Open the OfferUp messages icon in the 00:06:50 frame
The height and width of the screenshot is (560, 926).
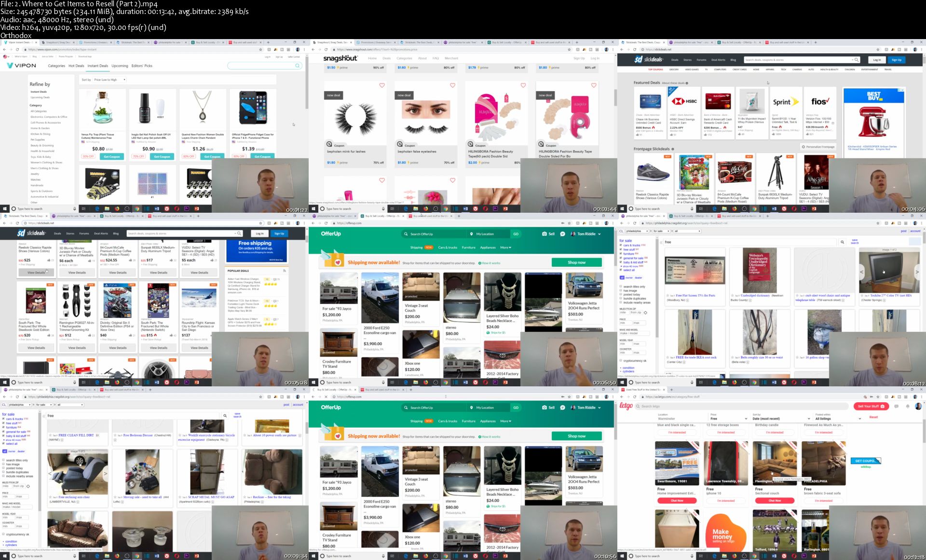(x=562, y=233)
